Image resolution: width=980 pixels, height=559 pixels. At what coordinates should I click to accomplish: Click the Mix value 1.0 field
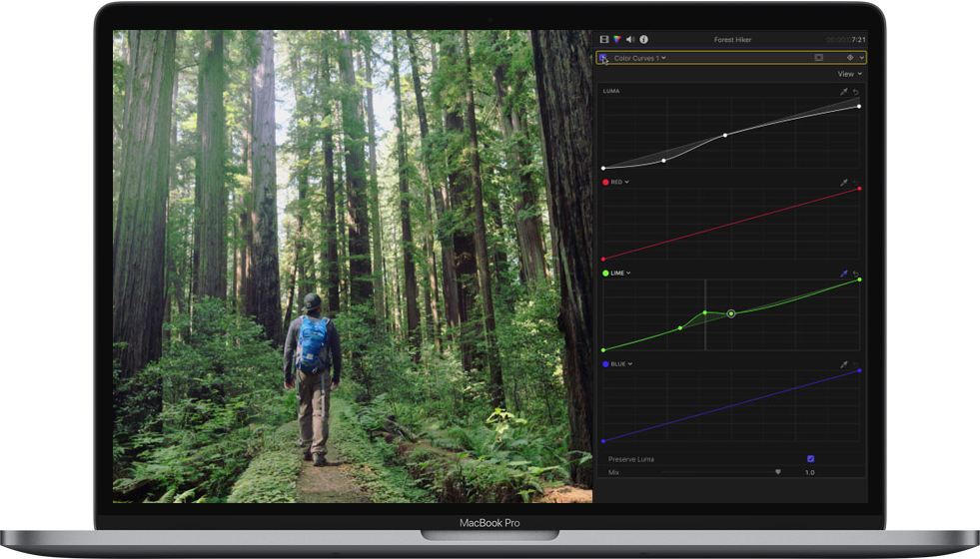click(810, 472)
